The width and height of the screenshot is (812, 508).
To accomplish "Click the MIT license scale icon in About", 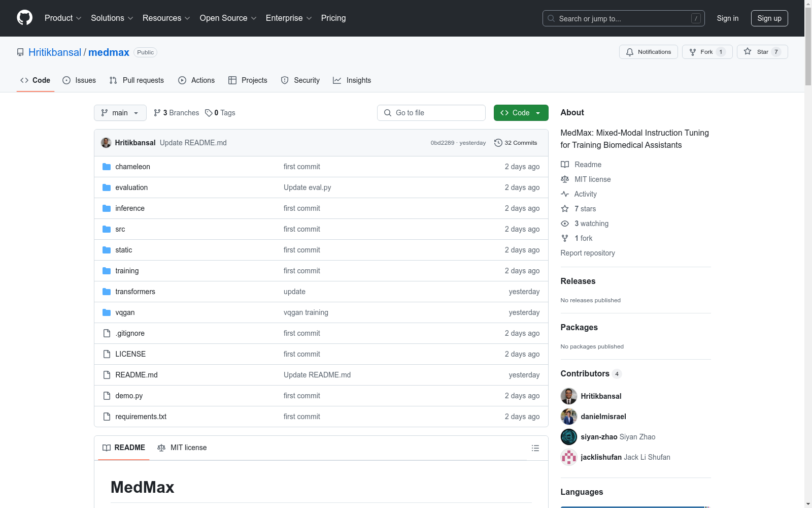I will pyautogui.click(x=565, y=179).
